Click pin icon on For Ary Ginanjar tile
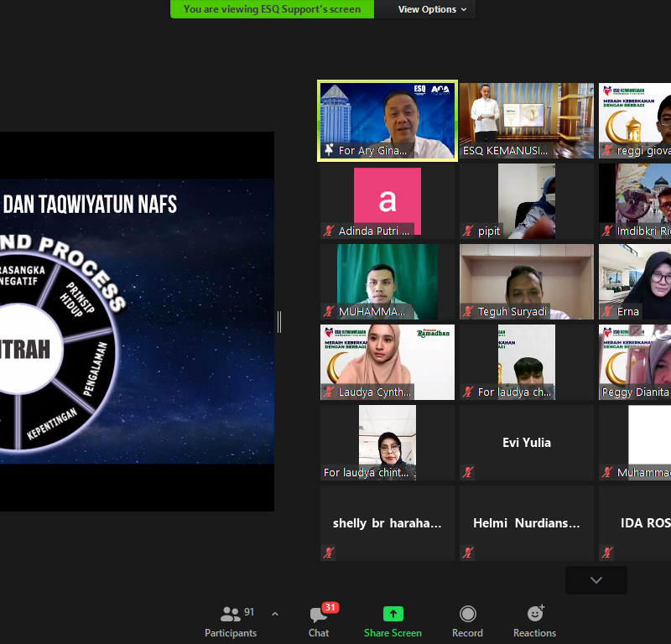 pos(330,151)
